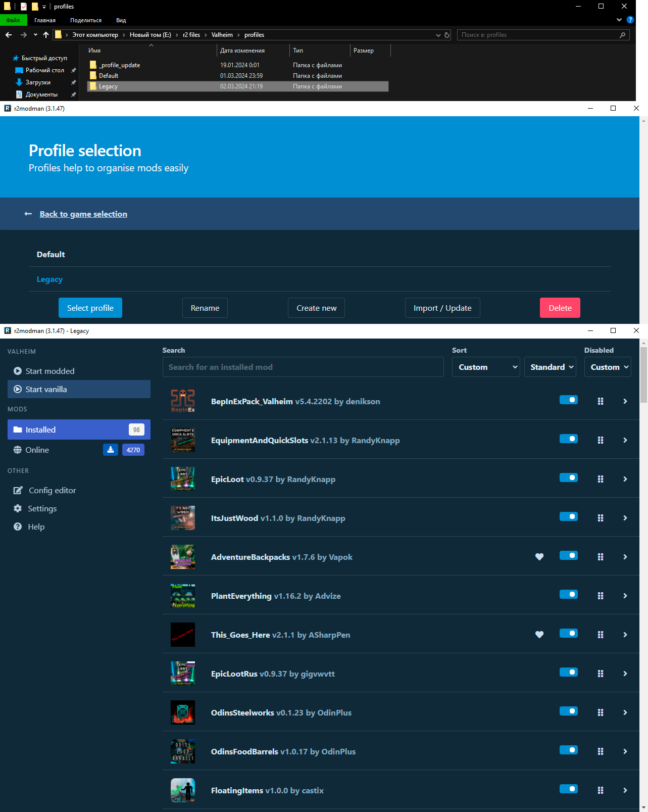
Task: Open the Файл menu in Explorer
Action: tap(13, 20)
